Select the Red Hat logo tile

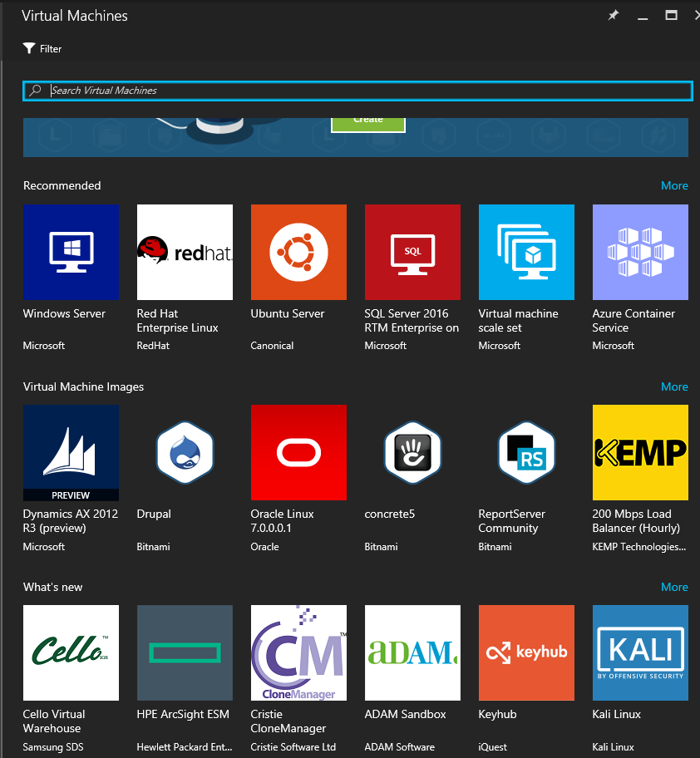185,252
